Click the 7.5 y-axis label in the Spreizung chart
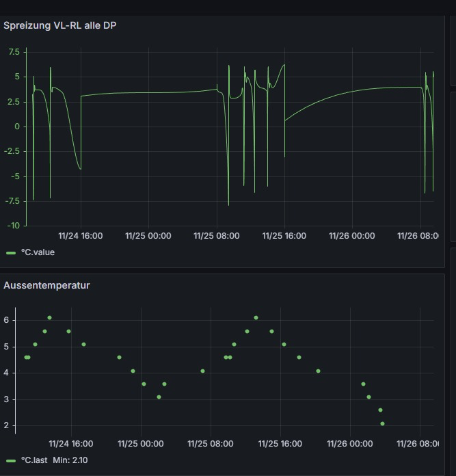Image resolution: width=456 pixels, height=476 pixels. 14,52
